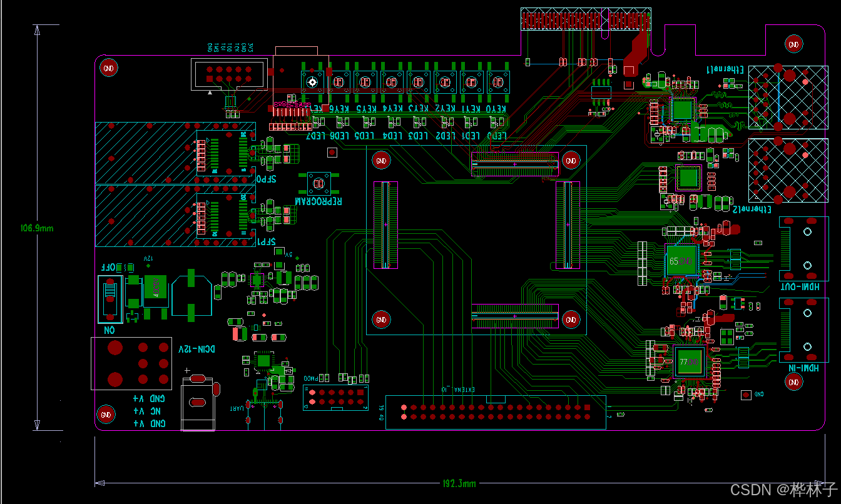
Task: Click the ON label below power switch
Action: 108,330
